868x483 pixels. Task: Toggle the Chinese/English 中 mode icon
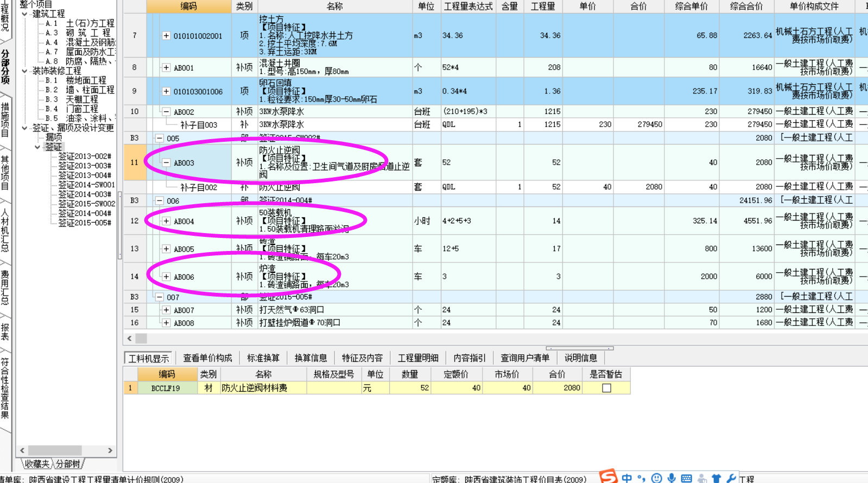[627, 478]
